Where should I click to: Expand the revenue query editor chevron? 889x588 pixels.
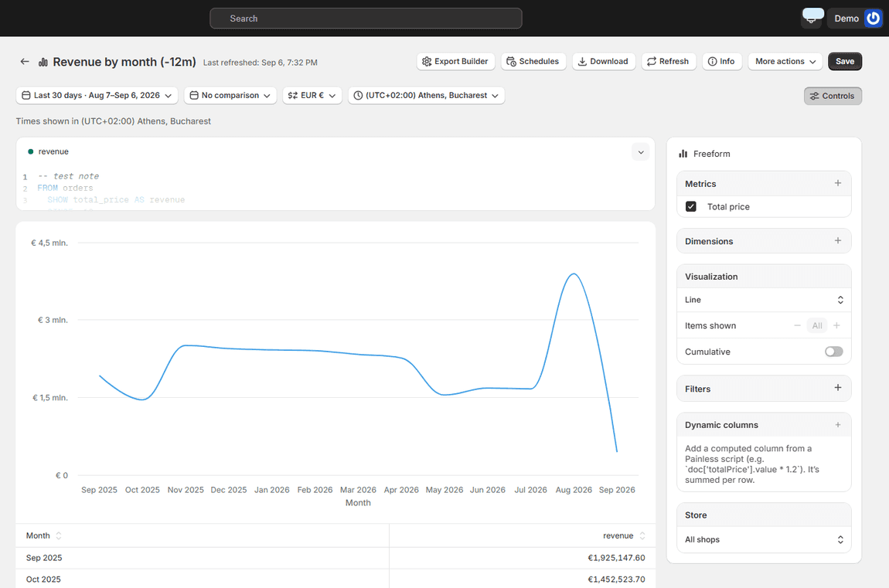click(x=641, y=151)
